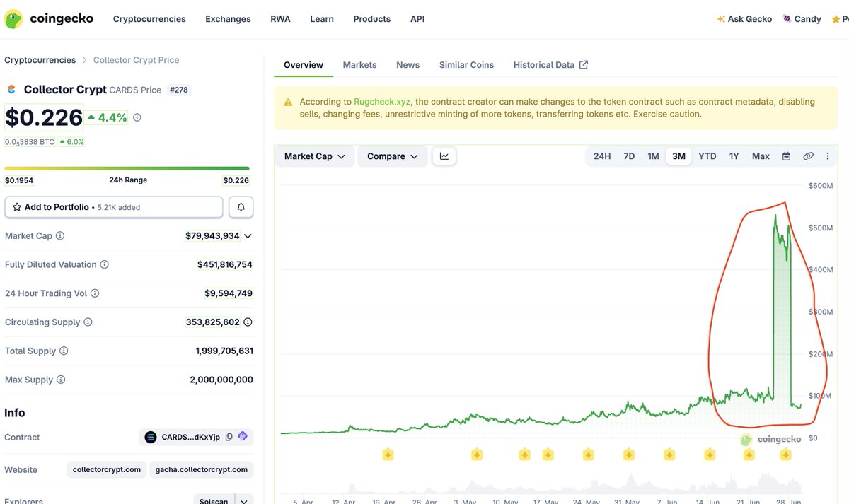
Task: Open the Products menu
Action: tap(372, 19)
